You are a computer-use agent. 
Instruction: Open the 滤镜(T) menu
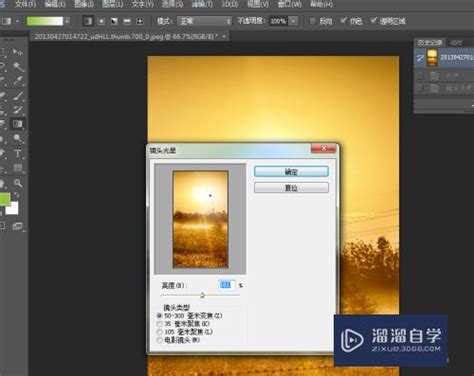pos(202,4)
